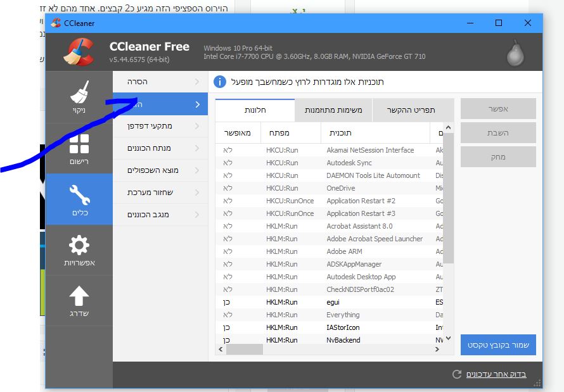Select the Akamai NetSession Interface row
Image resolution: width=564 pixels, height=392 pixels.
(329, 150)
